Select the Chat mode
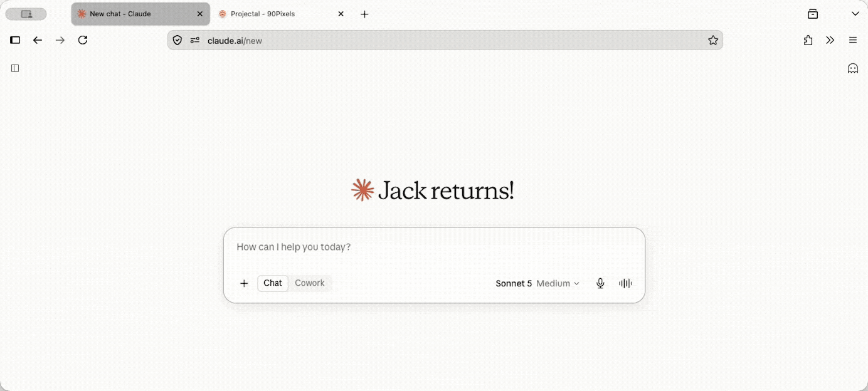The height and width of the screenshot is (391, 868). click(273, 283)
